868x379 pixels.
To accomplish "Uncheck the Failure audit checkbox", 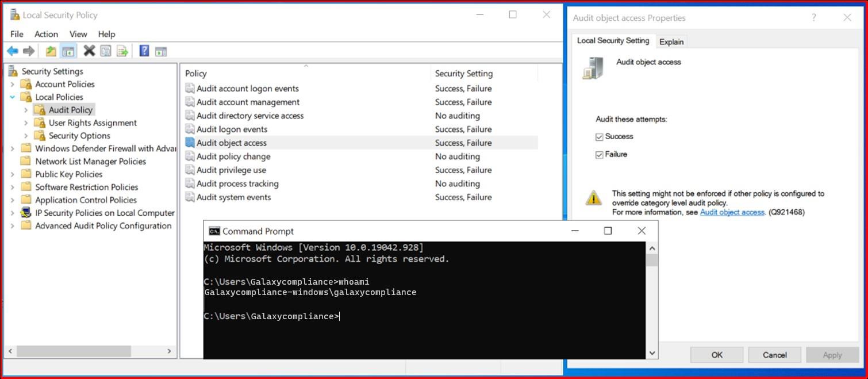I will pyautogui.click(x=600, y=154).
